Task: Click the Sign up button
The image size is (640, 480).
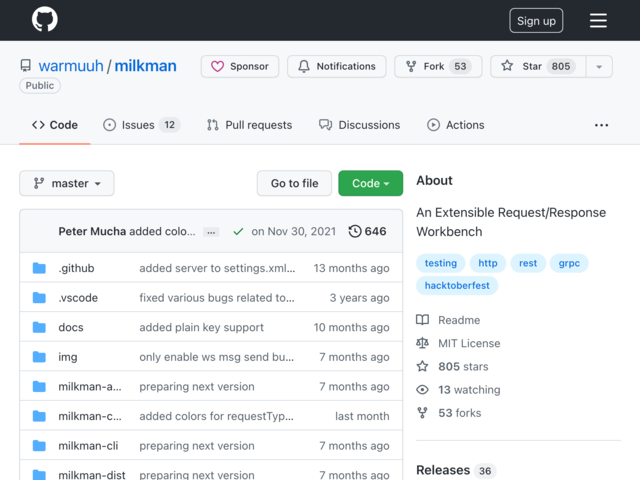Action: (536, 20)
